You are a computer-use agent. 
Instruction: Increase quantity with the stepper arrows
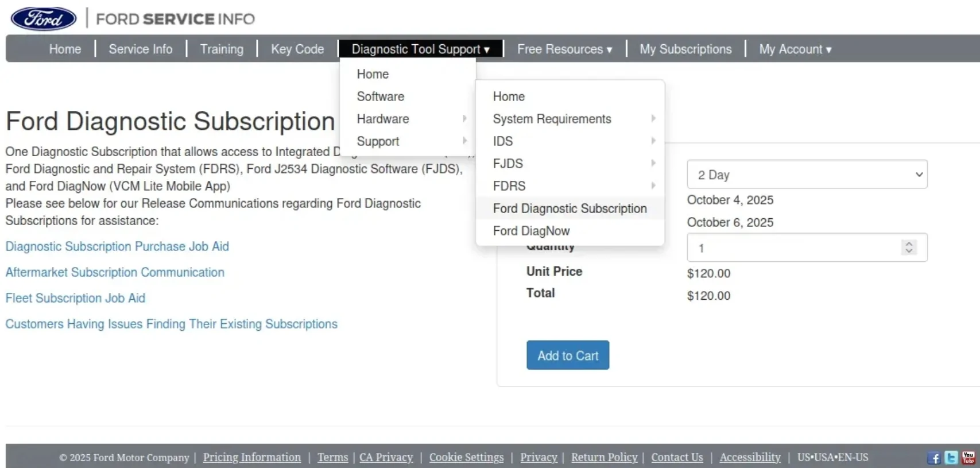tap(909, 243)
